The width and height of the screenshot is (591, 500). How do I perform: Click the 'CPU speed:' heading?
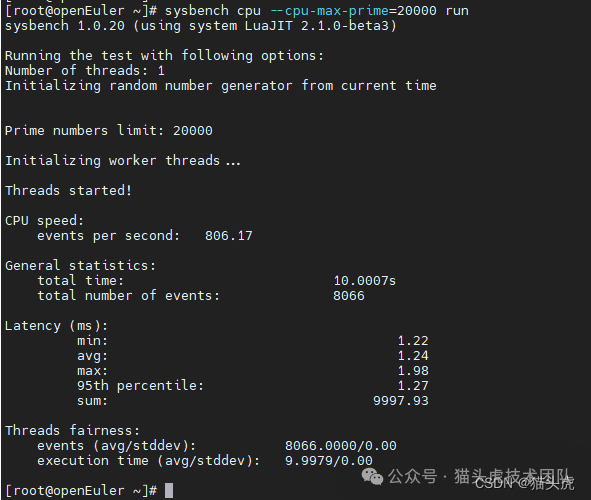click(x=44, y=221)
